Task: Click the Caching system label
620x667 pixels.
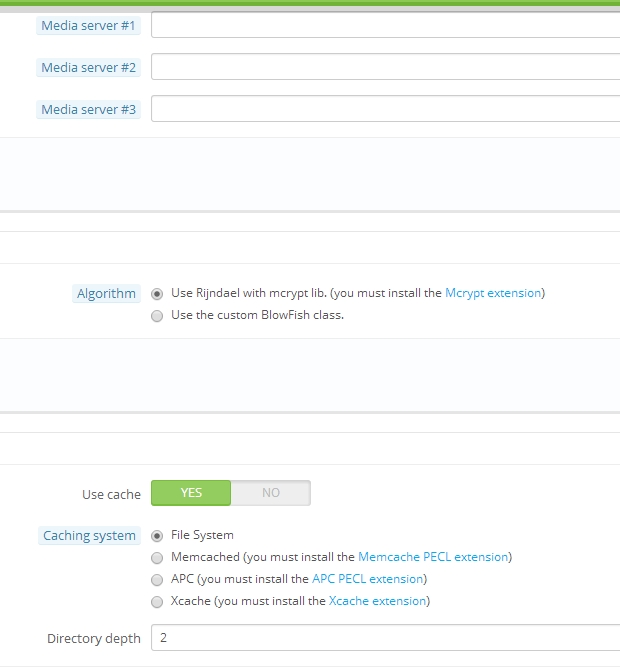Action: [89, 536]
